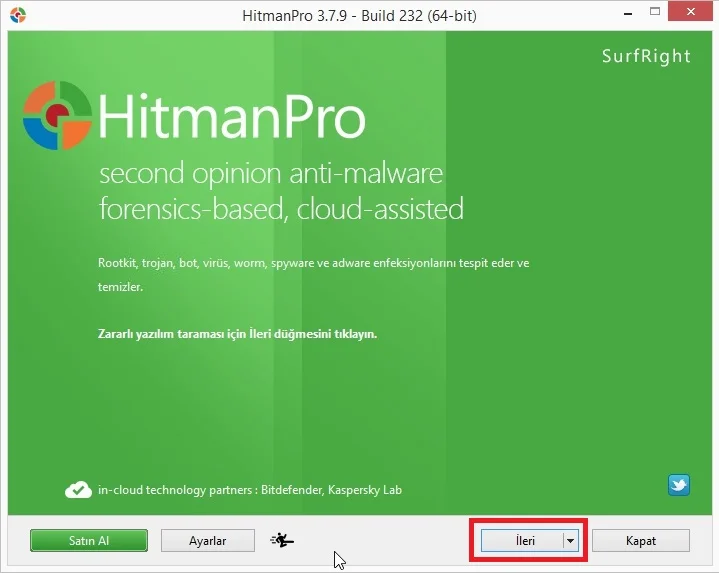
Task: Expand the dropdown arrow beside İleri
Action: pyautogui.click(x=570, y=541)
